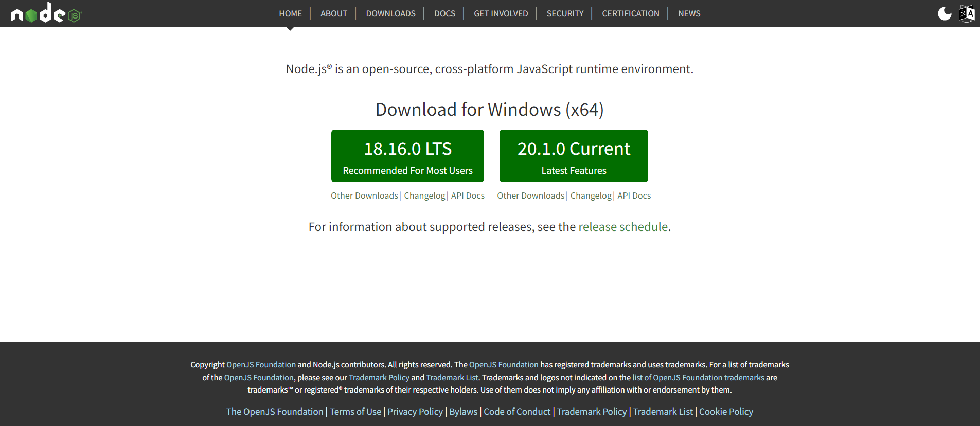The width and height of the screenshot is (980, 426).
Task: Click the Node.js logo
Action: click(46, 13)
